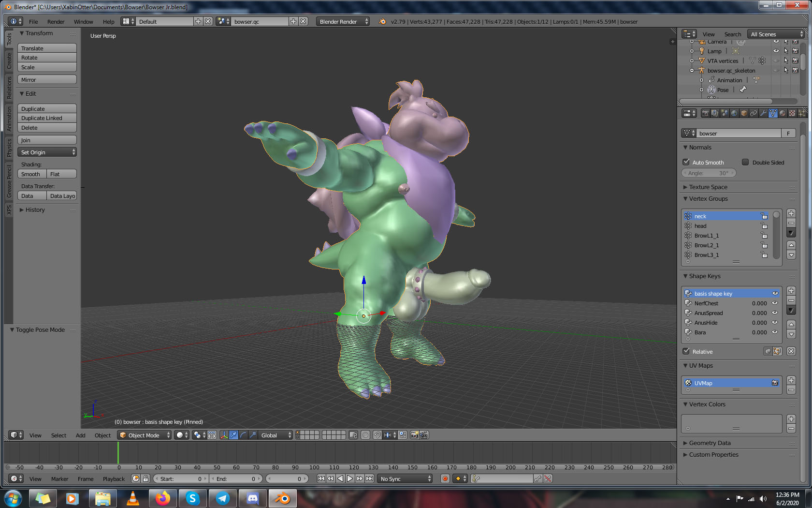This screenshot has height=508, width=812.
Task: Toggle visibility of the NerfChest shape key
Action: click(x=775, y=303)
